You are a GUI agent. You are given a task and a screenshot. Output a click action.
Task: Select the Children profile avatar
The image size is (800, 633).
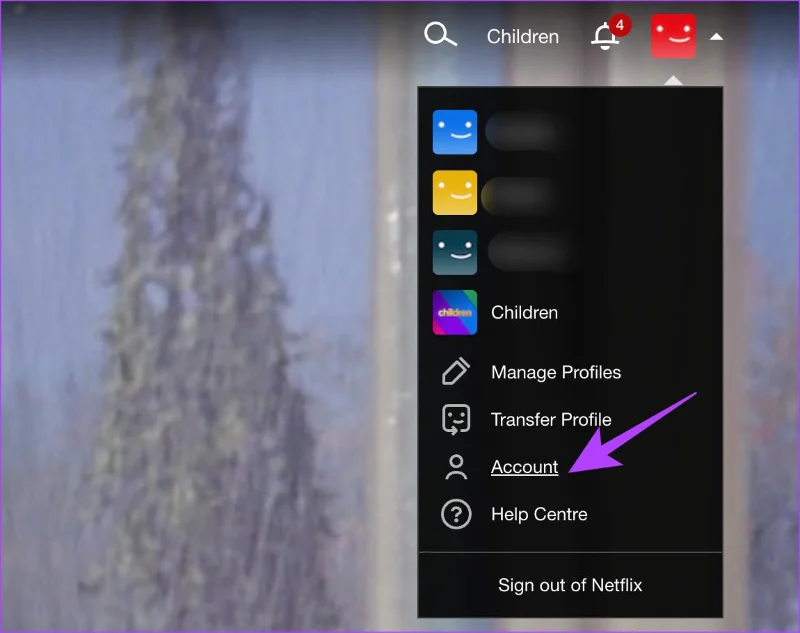tap(455, 313)
